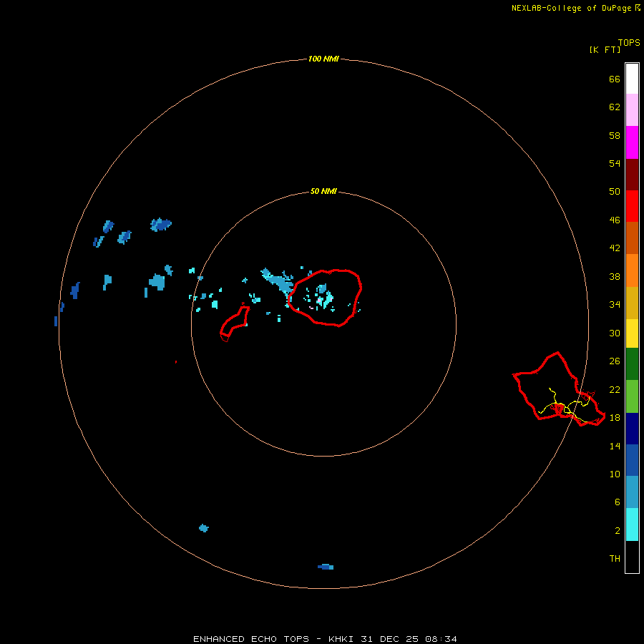Click the legend value '18'
This screenshot has height=644, width=644.
[x=615, y=417]
